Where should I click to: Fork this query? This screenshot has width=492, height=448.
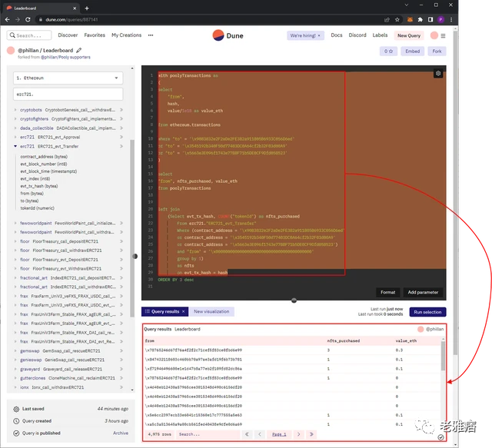[437, 51]
